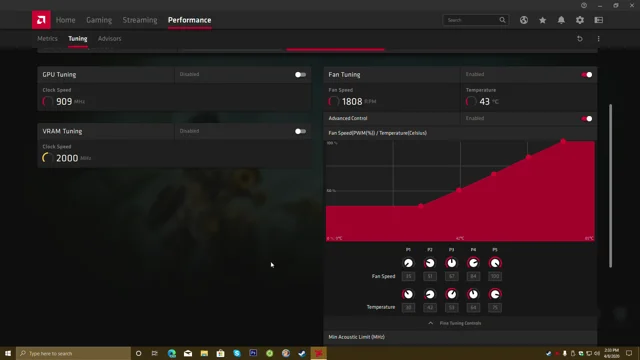The image size is (640, 360).
Task: Adjust P4 Temperature knob
Action: [473, 294]
